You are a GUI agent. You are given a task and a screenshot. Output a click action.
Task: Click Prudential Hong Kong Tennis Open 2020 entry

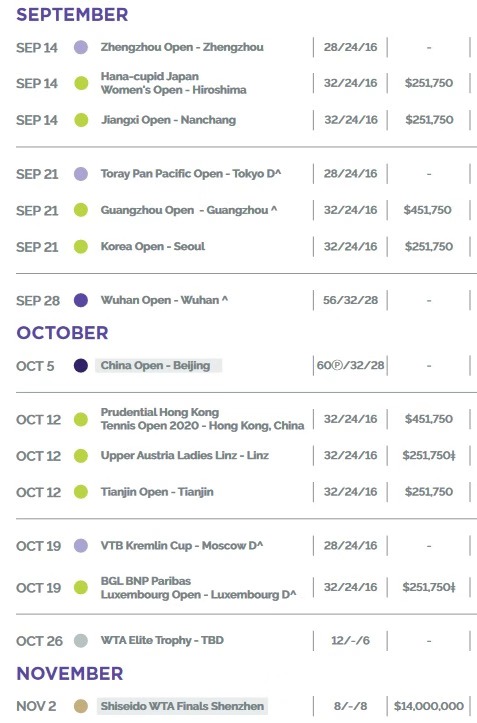202,419
